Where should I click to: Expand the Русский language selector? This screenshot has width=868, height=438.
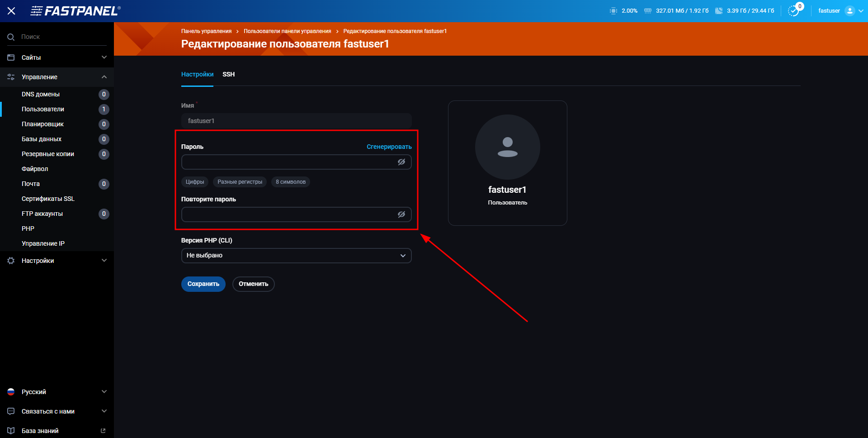pos(104,391)
